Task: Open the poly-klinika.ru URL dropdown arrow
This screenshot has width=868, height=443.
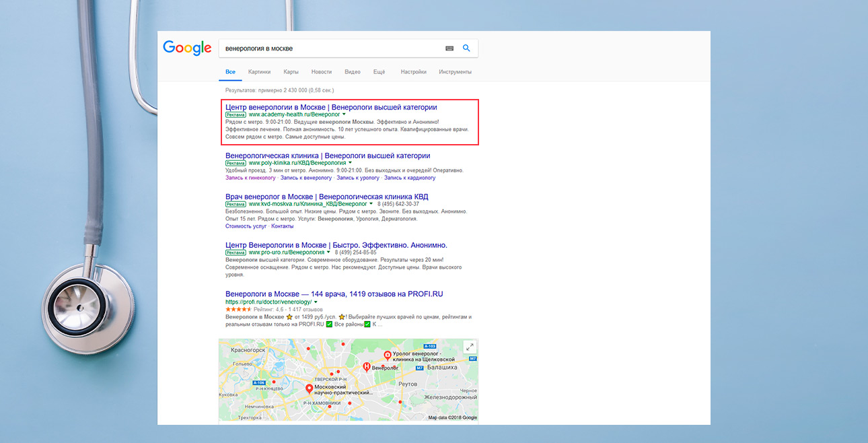Action: coord(351,163)
